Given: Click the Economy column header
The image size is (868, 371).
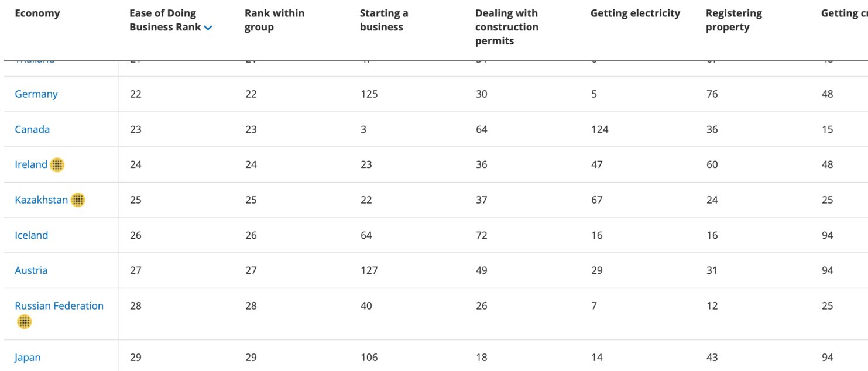Looking at the screenshot, I should [x=37, y=13].
